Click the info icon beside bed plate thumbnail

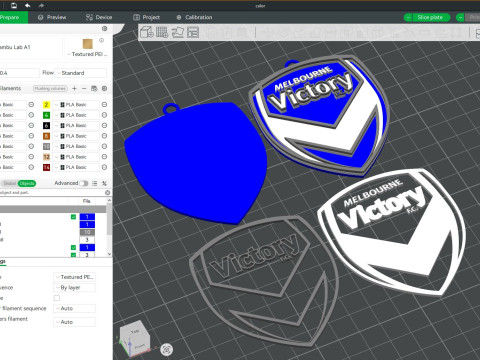click(x=101, y=40)
